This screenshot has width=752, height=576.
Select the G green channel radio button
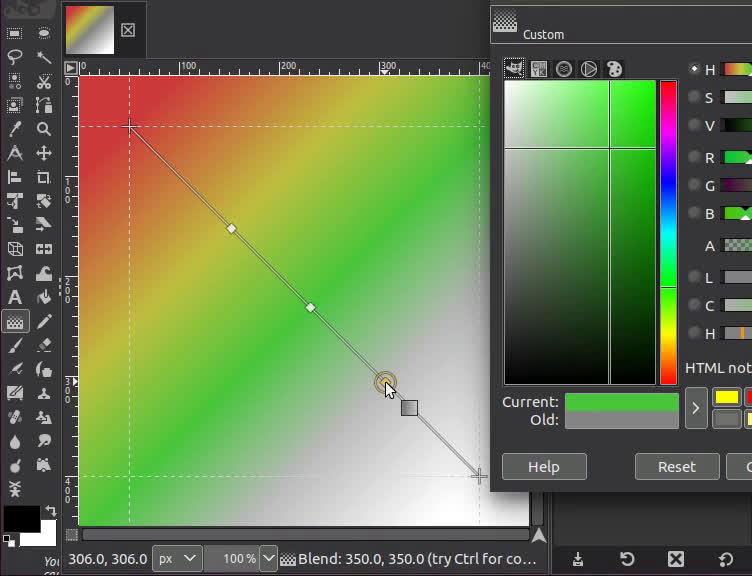click(694, 185)
